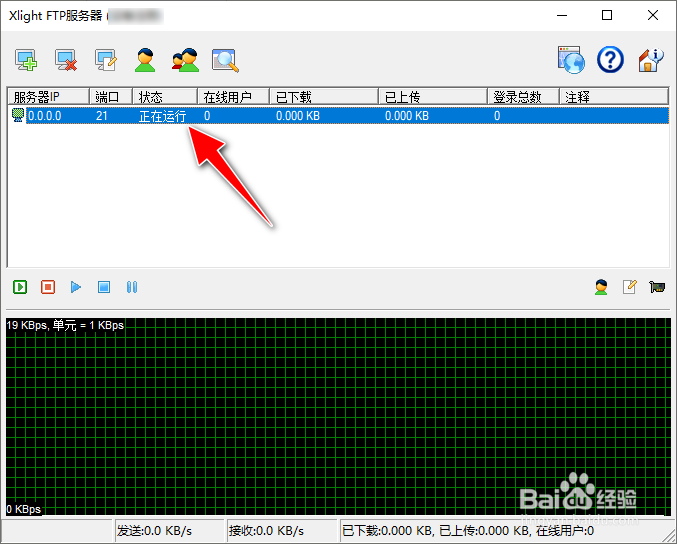This screenshot has height=544, width=677.
Task: Sort by the 在线用户 column header
Action: pos(233,97)
